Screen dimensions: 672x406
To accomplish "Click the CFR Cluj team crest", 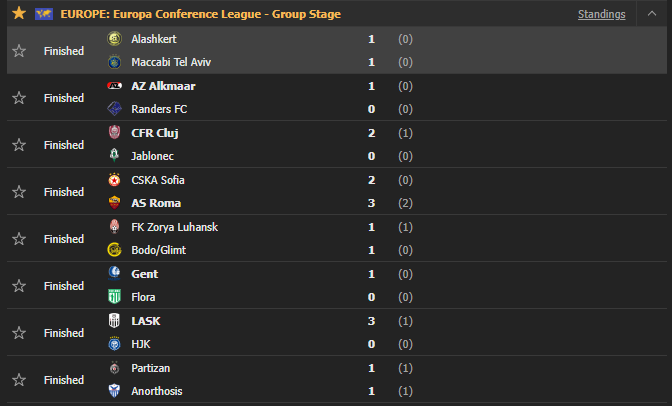I will click(x=113, y=133).
